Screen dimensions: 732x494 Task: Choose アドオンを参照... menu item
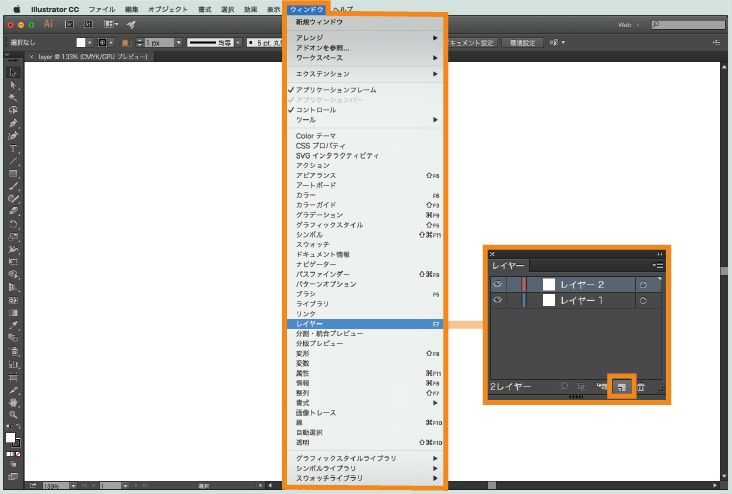coord(365,48)
